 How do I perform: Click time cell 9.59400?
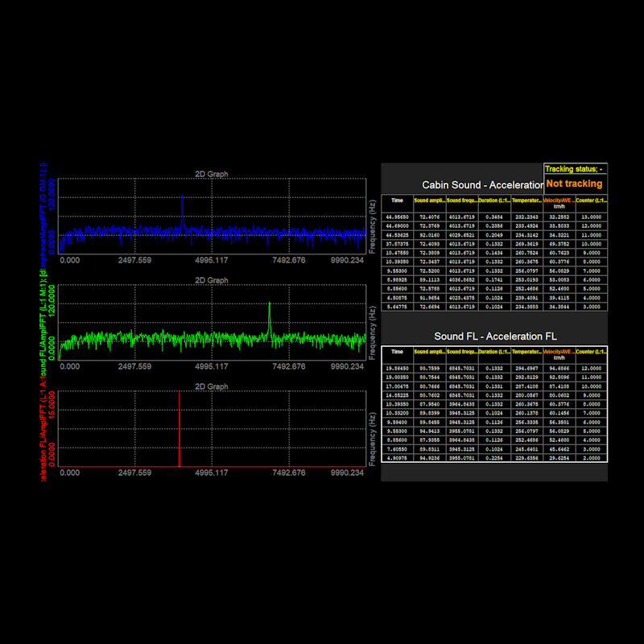(397, 422)
